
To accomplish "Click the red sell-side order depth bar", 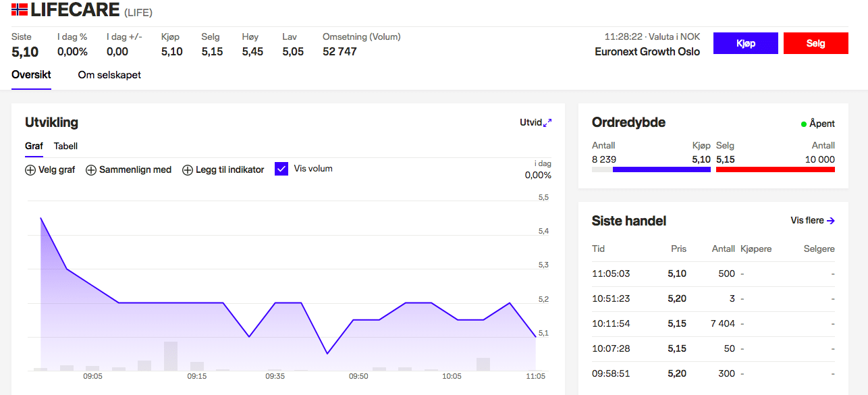I will (x=775, y=169).
